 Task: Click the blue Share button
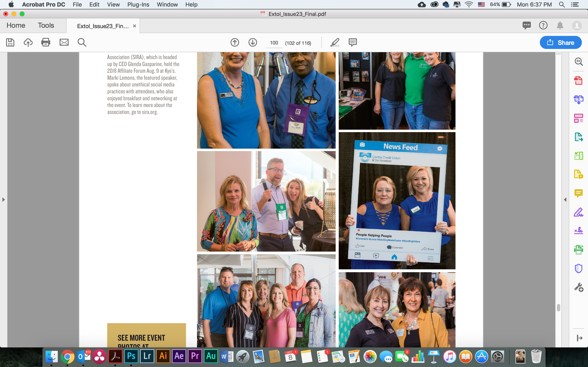click(561, 43)
